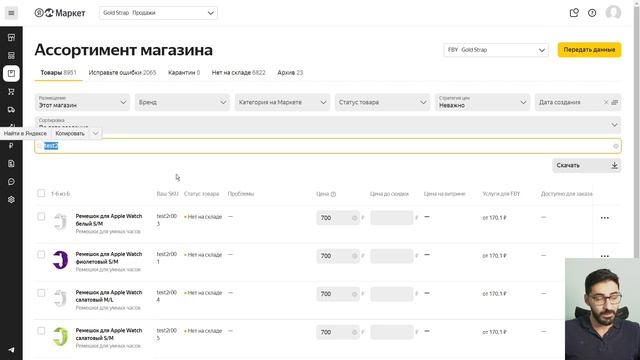Switch to the Архив tab
Image resolution: width=640 pixels, height=360 pixels.
coord(290,73)
